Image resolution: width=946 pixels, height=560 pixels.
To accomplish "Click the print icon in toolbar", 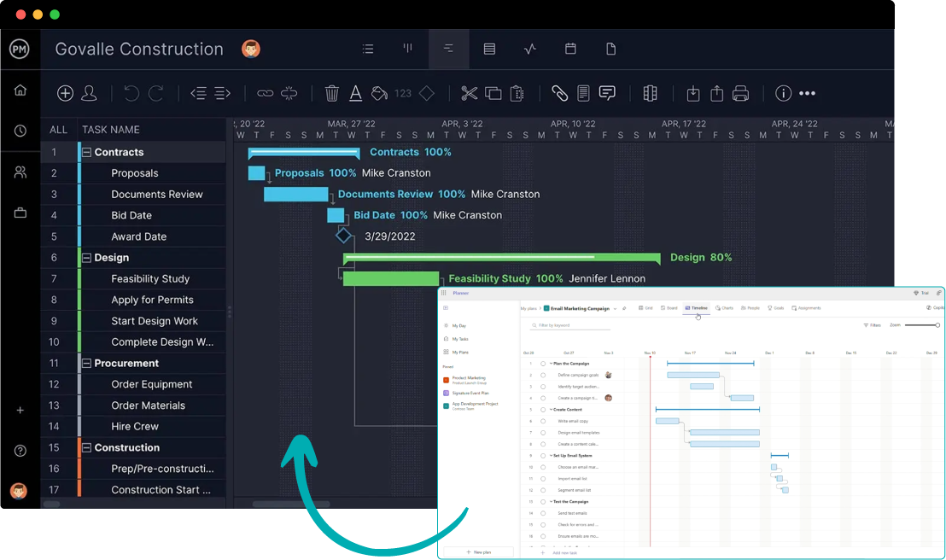I will click(x=741, y=94).
